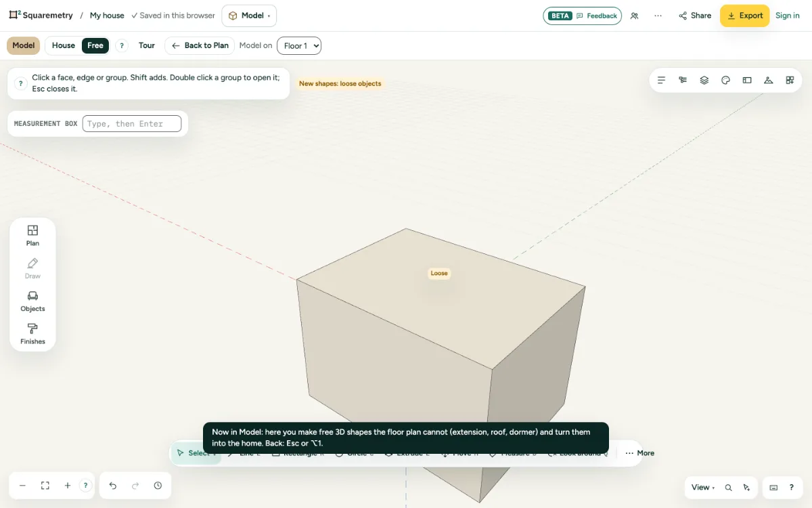Open the Model workspace dropdown

pyautogui.click(x=249, y=16)
